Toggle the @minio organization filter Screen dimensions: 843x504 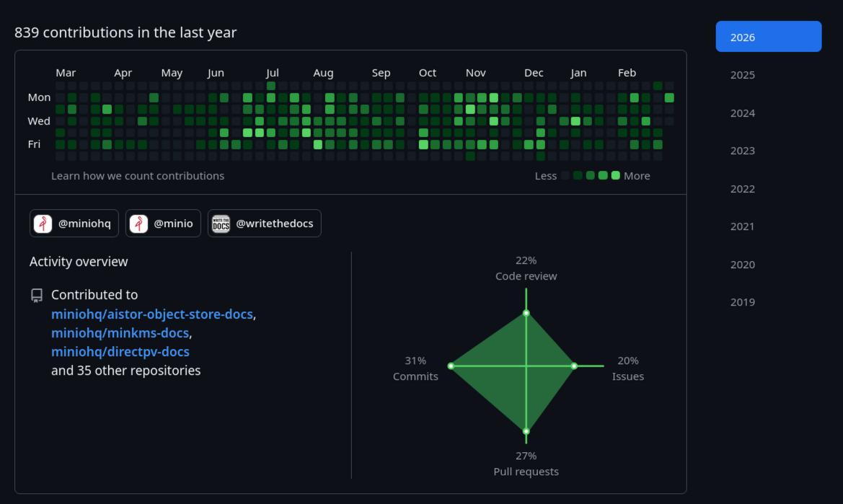pyautogui.click(x=163, y=223)
